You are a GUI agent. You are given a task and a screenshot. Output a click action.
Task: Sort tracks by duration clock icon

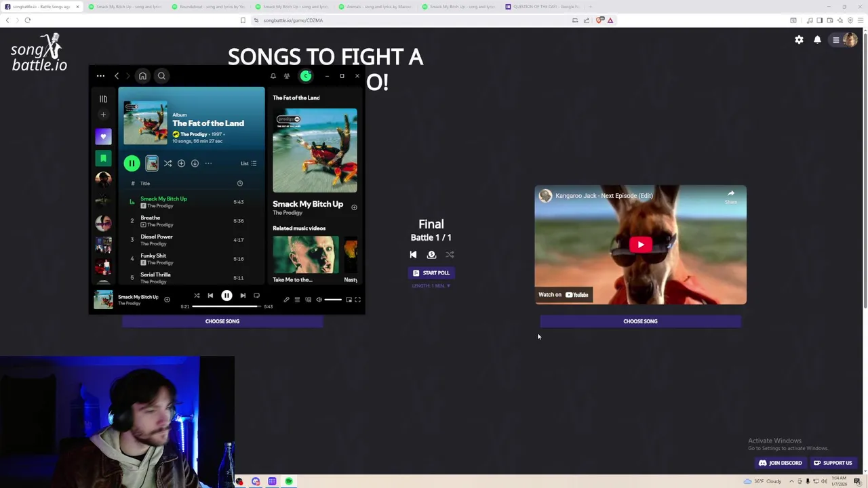point(239,183)
